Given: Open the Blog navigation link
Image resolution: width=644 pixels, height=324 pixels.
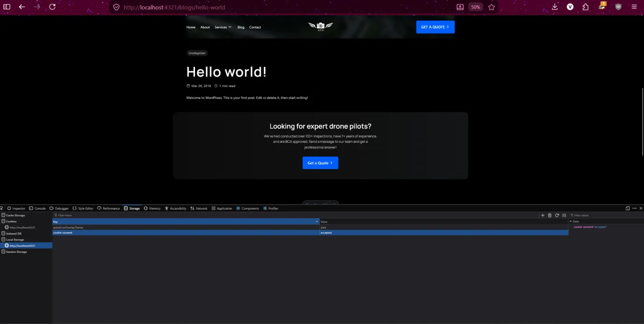Looking at the screenshot, I should 241,27.
